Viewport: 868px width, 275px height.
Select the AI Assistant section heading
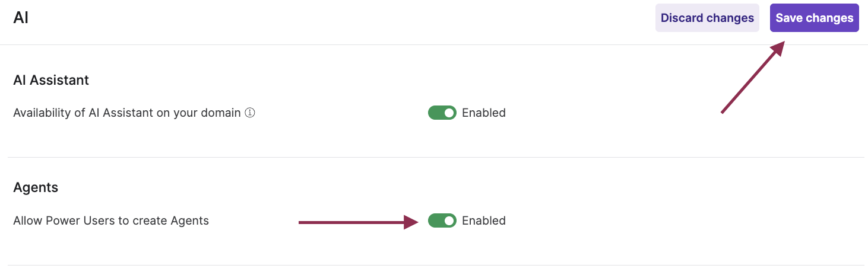coord(51,80)
